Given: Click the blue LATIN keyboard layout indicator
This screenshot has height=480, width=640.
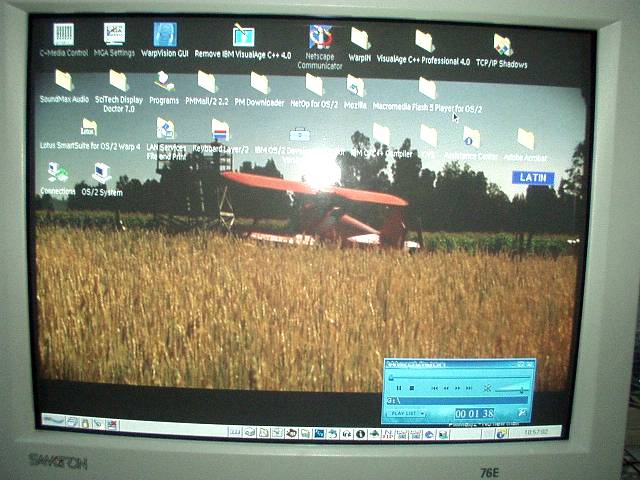Looking at the screenshot, I should pos(533,178).
